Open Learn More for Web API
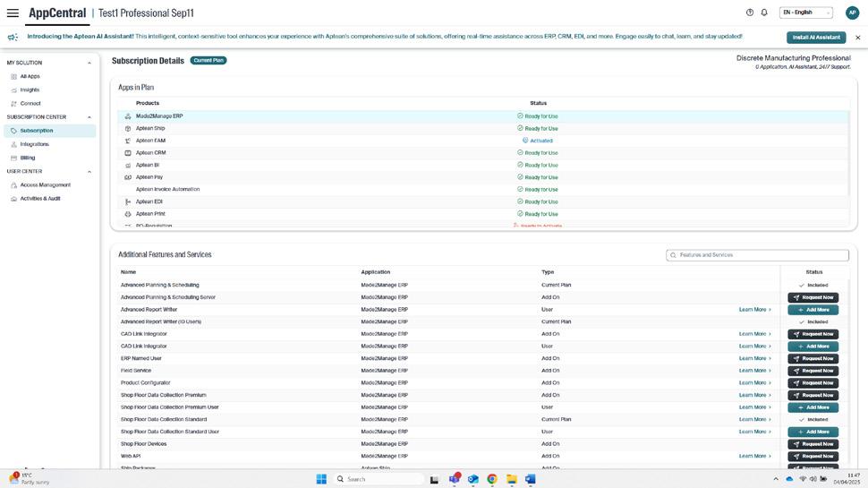Image resolution: width=868 pixels, height=488 pixels. click(x=755, y=456)
